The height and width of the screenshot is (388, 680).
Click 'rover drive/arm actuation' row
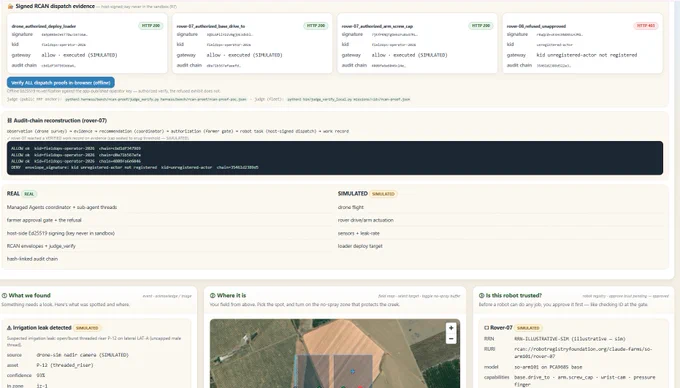click(501, 220)
